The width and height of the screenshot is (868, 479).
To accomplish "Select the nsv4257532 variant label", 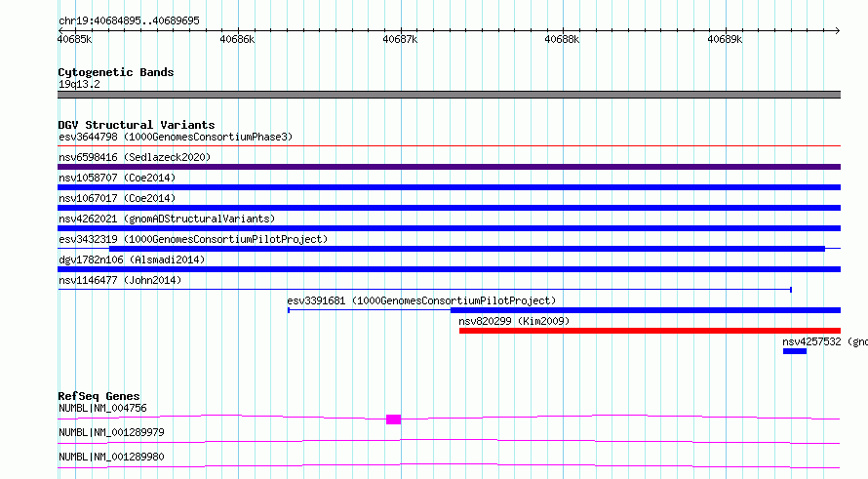I will click(825, 341).
